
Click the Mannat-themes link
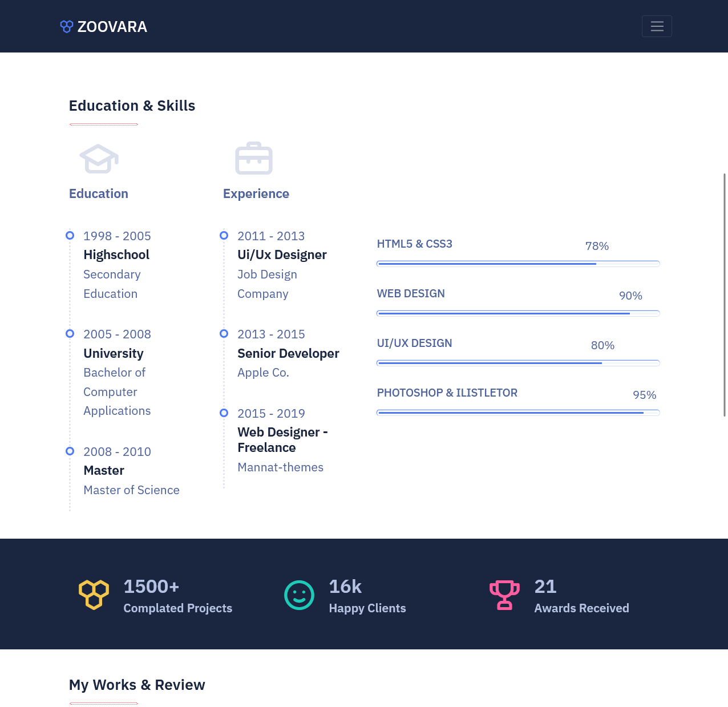click(x=280, y=467)
